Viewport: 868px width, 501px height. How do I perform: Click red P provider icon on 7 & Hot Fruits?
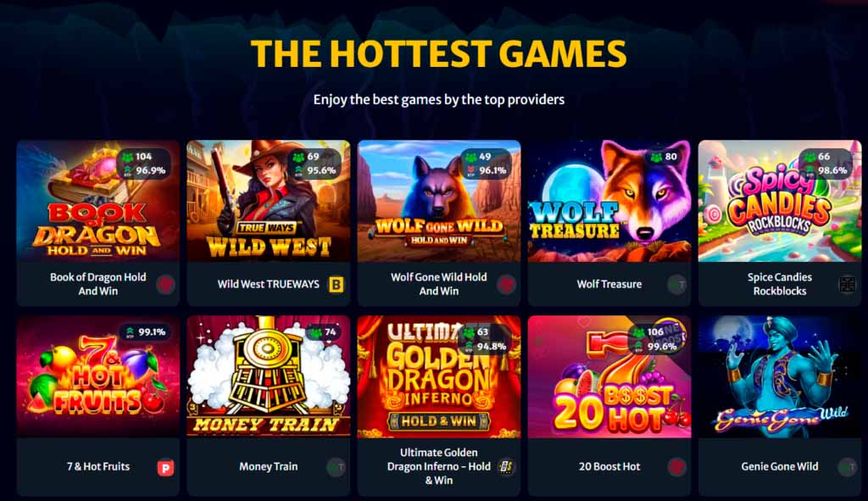(165, 468)
